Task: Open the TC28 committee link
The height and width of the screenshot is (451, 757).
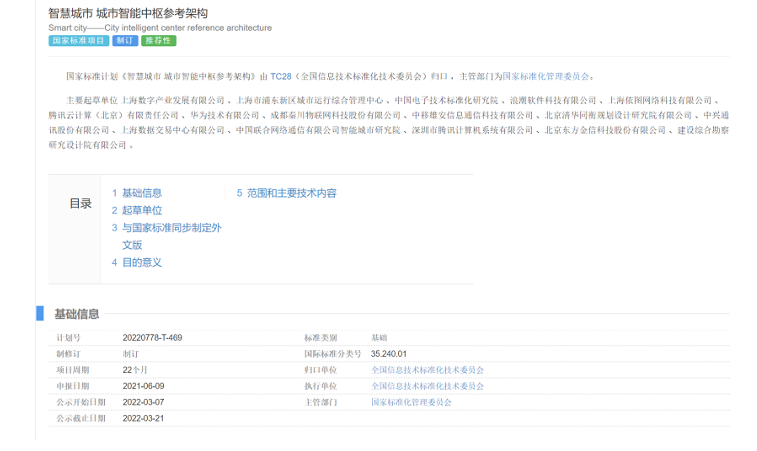Action: 280,76
